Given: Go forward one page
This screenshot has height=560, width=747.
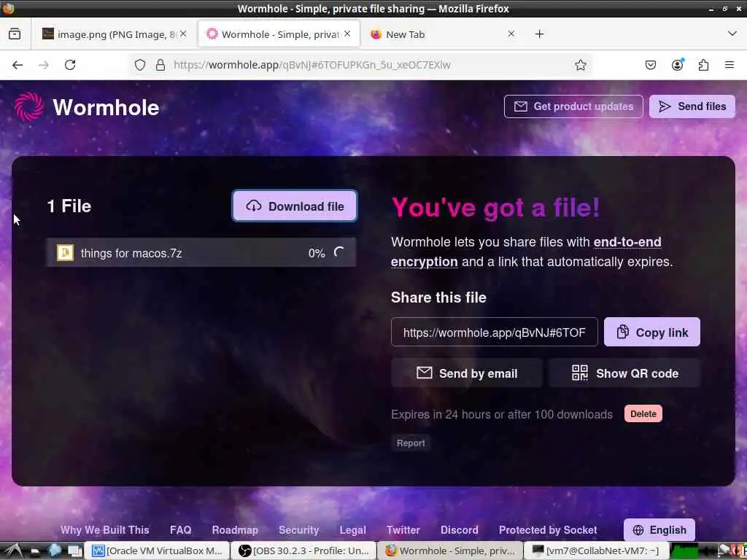Looking at the screenshot, I should (x=44, y=65).
